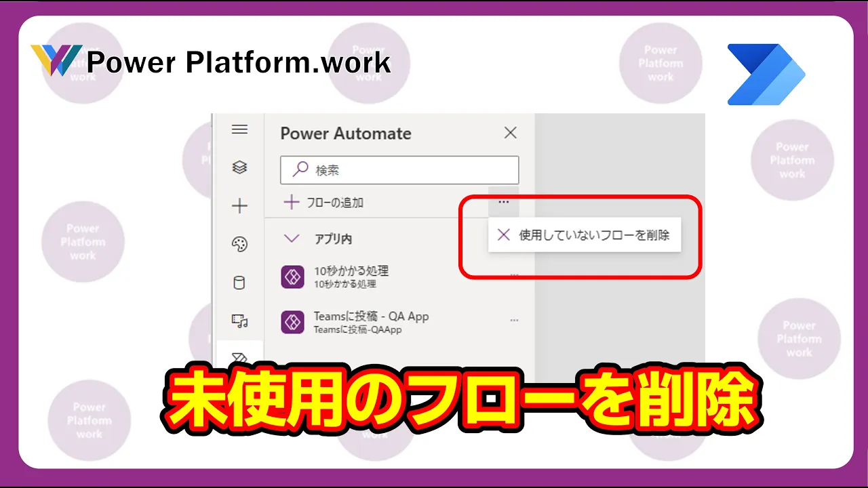The height and width of the screenshot is (488, 868).
Task: Close the Power Automate pane
Action: [x=511, y=133]
